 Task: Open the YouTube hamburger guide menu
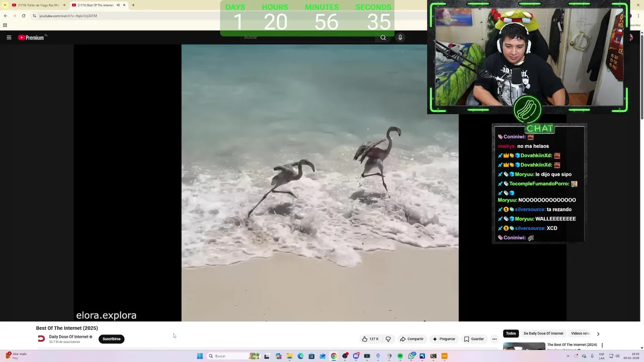[x=9, y=37]
